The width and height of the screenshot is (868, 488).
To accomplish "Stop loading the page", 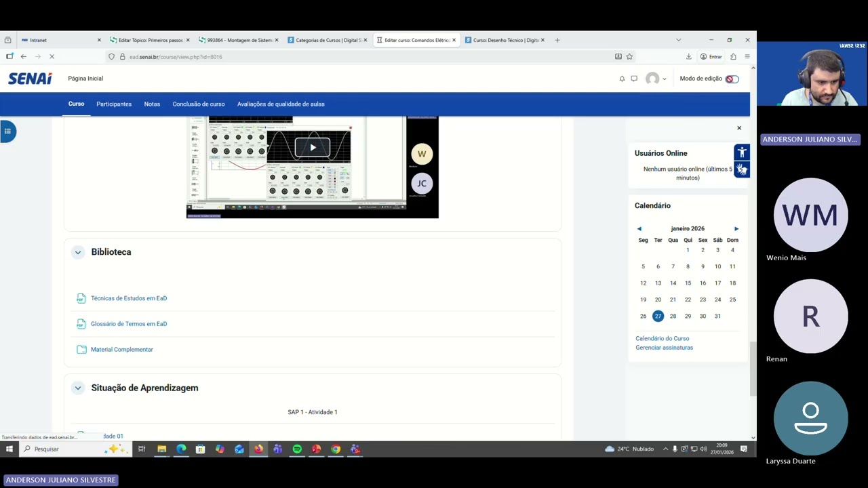I will (x=52, y=57).
